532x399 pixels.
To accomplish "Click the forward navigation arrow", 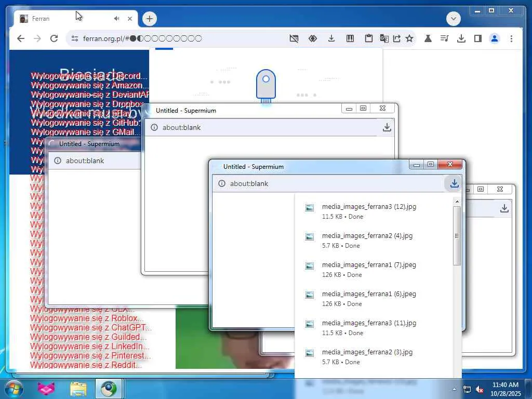I will [x=37, y=38].
